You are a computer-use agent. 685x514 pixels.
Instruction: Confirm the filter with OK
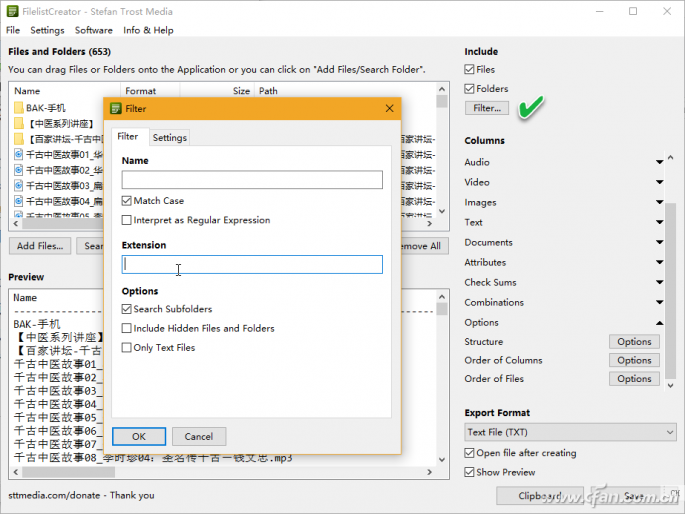[x=139, y=437]
